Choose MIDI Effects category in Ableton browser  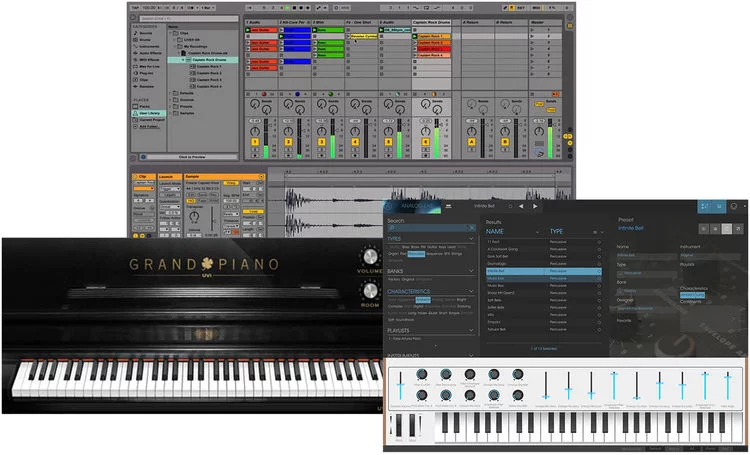pos(147,60)
